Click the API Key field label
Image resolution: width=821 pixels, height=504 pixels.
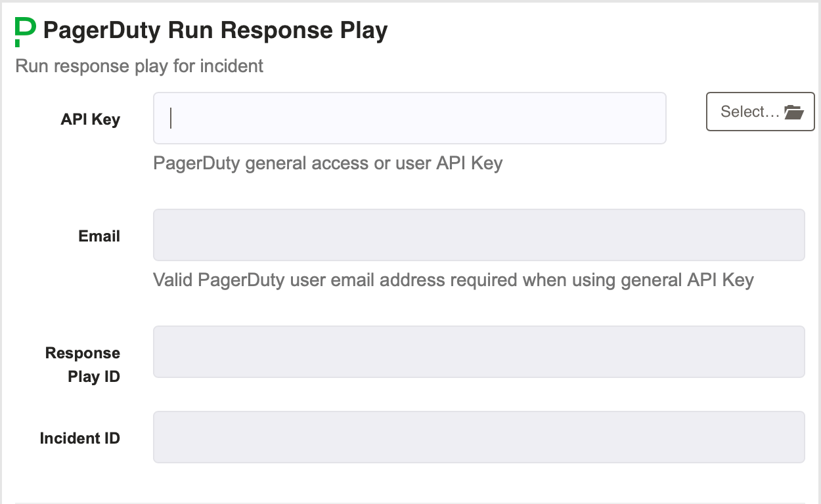point(90,119)
